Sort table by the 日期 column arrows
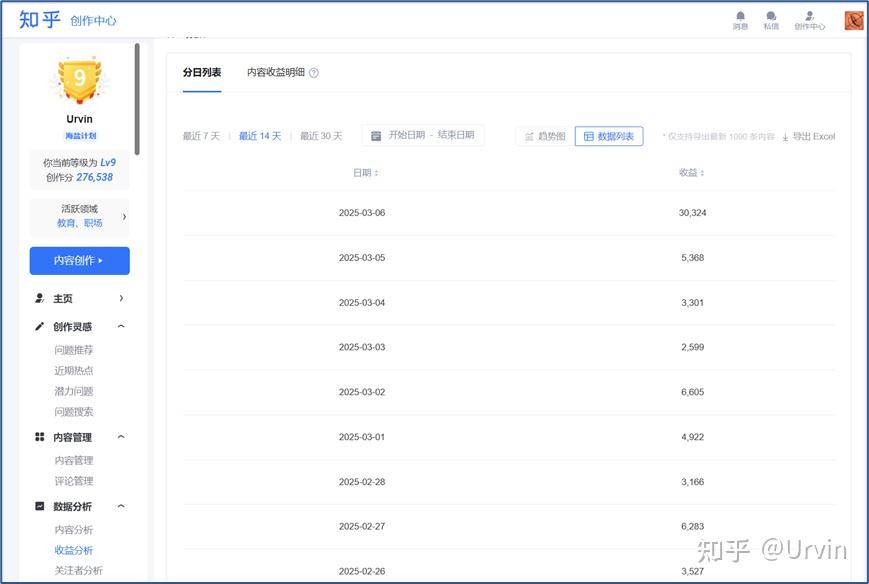The height and width of the screenshot is (584, 869). point(376,173)
